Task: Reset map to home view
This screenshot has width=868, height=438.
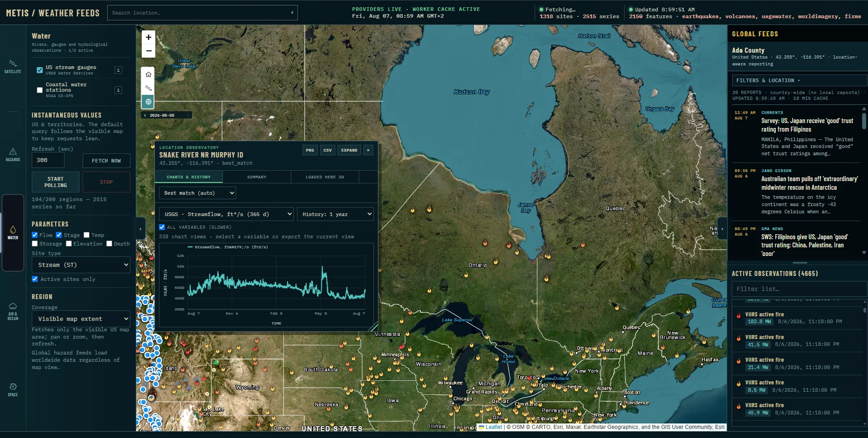Action: tap(149, 74)
